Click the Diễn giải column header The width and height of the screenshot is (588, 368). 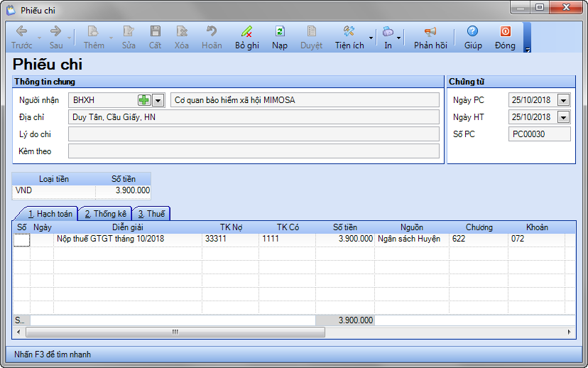(128, 227)
